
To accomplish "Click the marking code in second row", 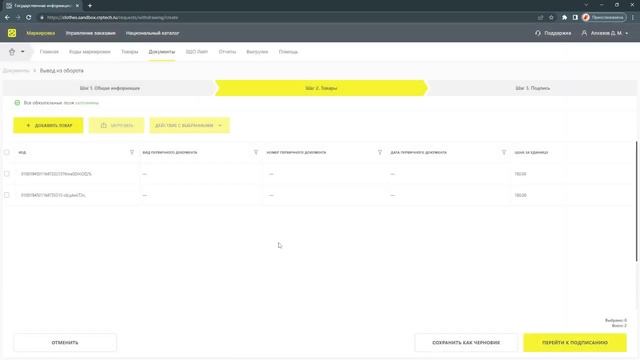I will tap(53, 195).
